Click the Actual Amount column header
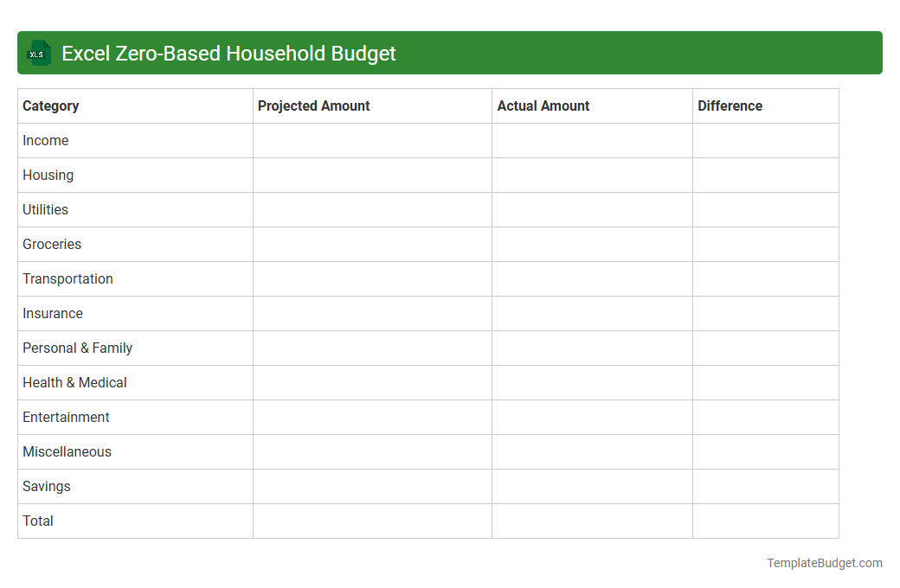The width and height of the screenshot is (900, 588). [543, 105]
